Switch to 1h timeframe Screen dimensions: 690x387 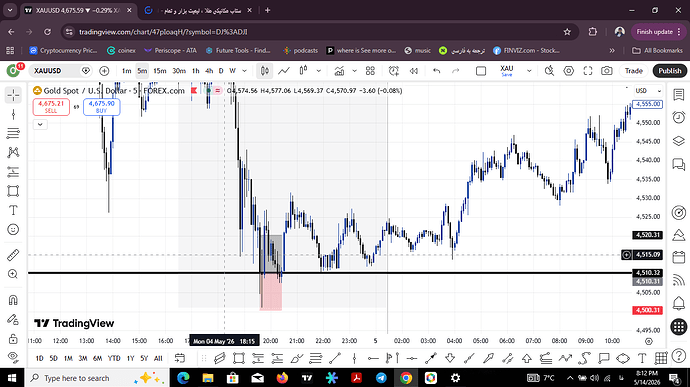[196, 71]
